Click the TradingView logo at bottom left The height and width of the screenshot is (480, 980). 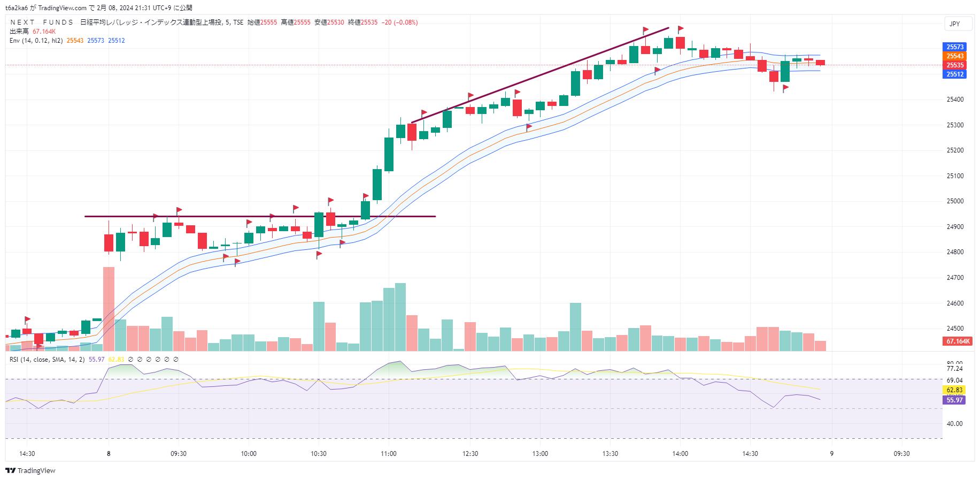point(30,470)
